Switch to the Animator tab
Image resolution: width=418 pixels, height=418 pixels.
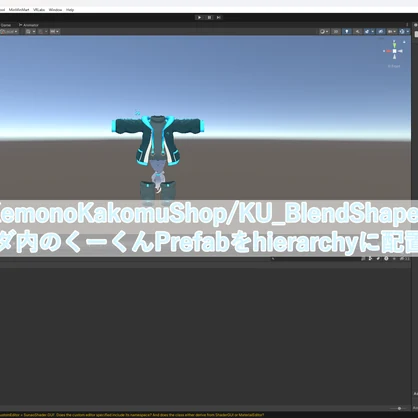29,25
